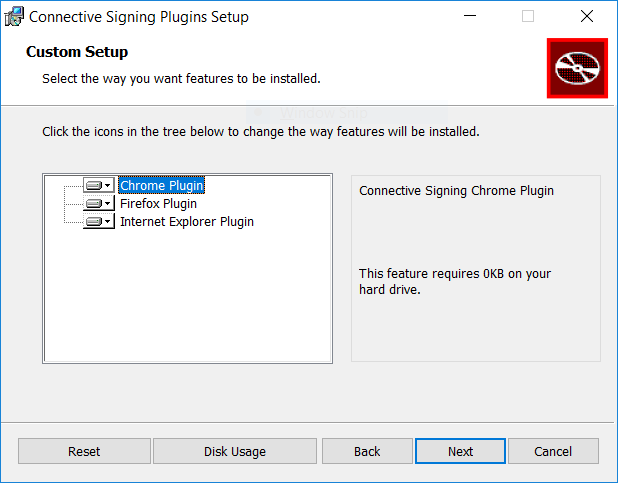Click the red disc setup logo
Screen dimensions: 618x483
point(577,68)
